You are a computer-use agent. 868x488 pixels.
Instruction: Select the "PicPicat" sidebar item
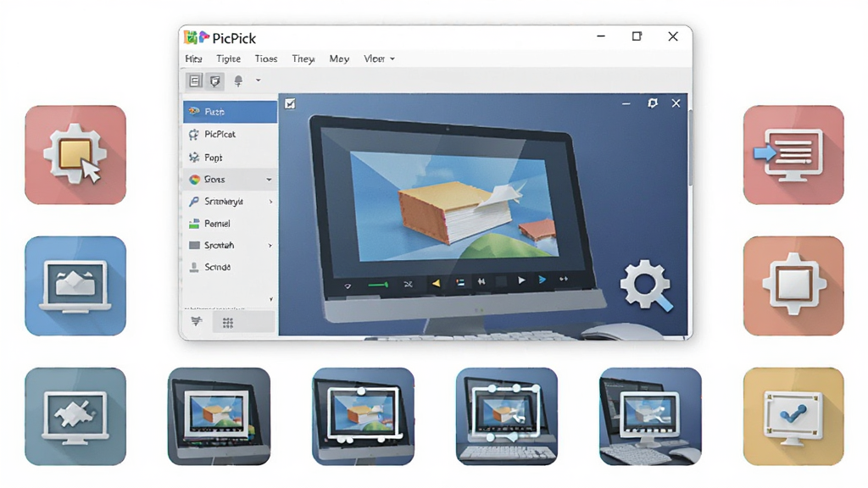pyautogui.click(x=231, y=135)
